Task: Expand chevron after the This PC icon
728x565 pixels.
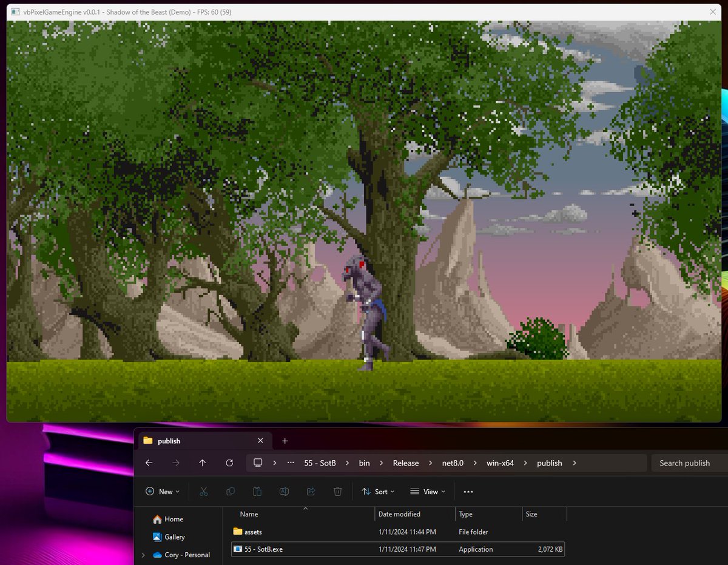Action: (274, 463)
